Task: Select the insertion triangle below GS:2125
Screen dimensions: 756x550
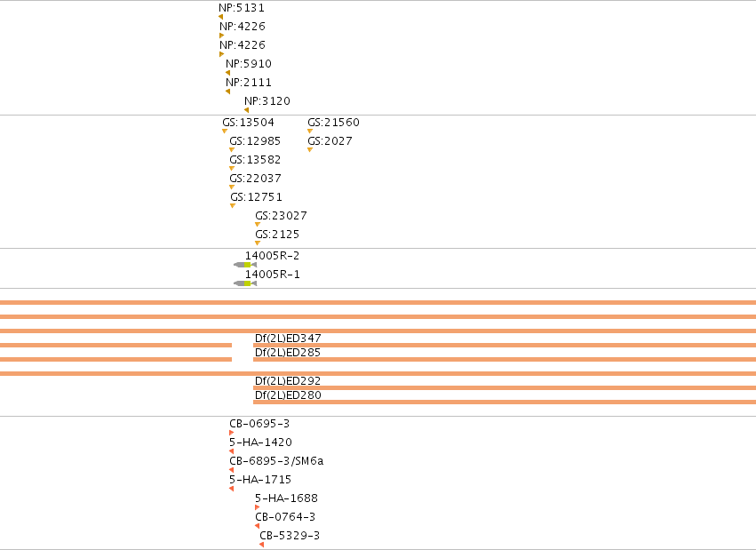Action: click(x=258, y=243)
